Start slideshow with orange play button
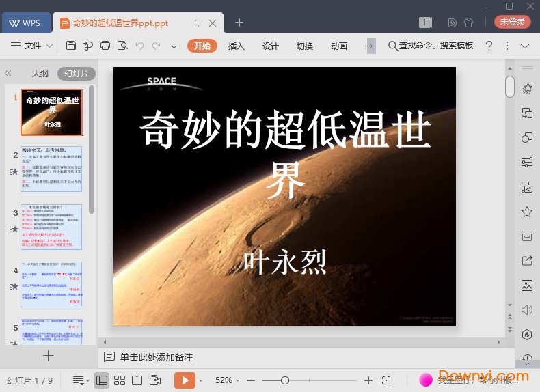 [185, 380]
